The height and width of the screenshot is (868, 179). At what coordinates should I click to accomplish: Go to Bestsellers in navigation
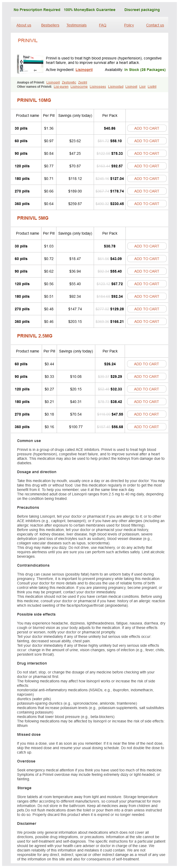[50, 25]
